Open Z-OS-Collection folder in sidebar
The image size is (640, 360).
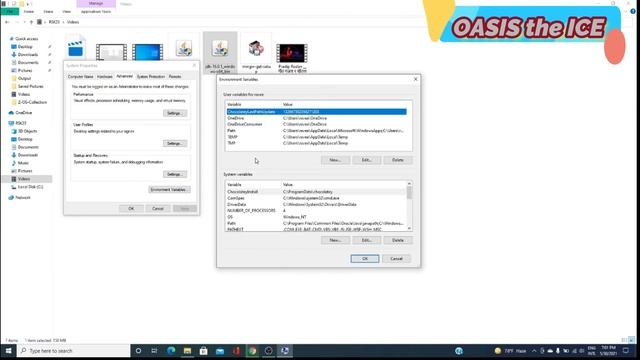tap(32, 102)
